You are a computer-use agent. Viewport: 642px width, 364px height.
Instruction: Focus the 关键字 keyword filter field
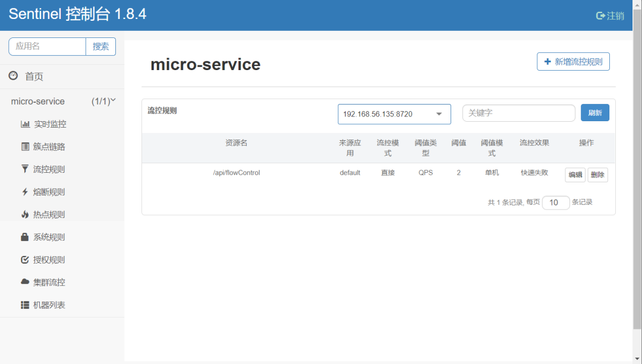[518, 113]
